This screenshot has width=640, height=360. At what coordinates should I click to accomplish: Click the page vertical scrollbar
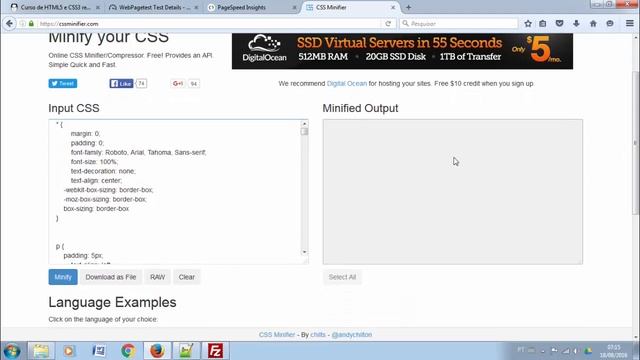click(x=636, y=143)
